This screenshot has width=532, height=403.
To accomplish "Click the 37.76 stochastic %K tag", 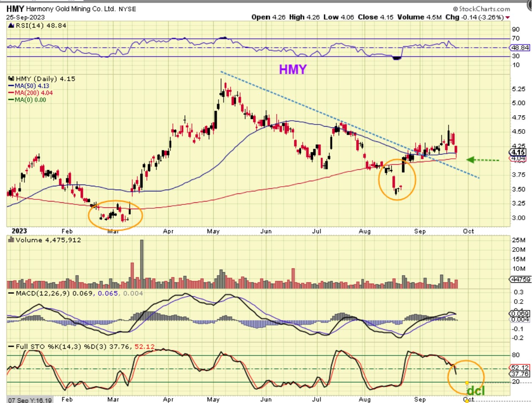I will click(520, 374).
